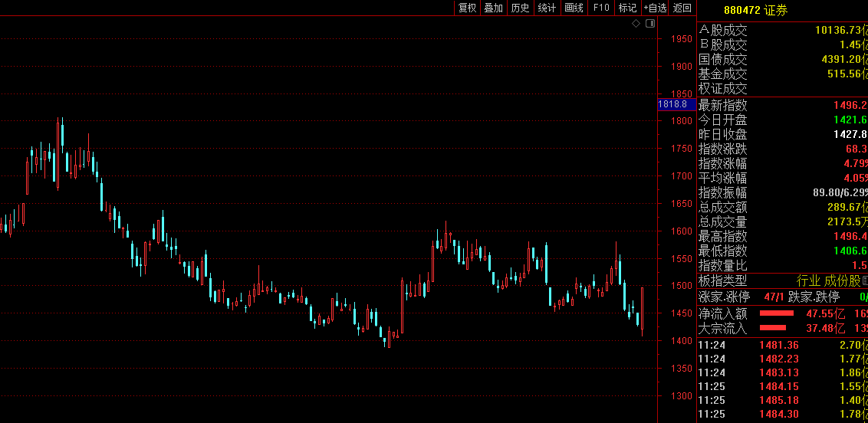The width and height of the screenshot is (868, 423).
Task: Open the 成份股 constituents link
Action: (x=842, y=281)
